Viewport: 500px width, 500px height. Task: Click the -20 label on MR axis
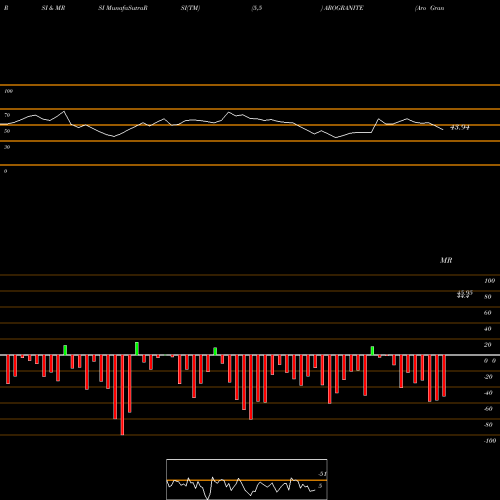[x=488, y=377]
